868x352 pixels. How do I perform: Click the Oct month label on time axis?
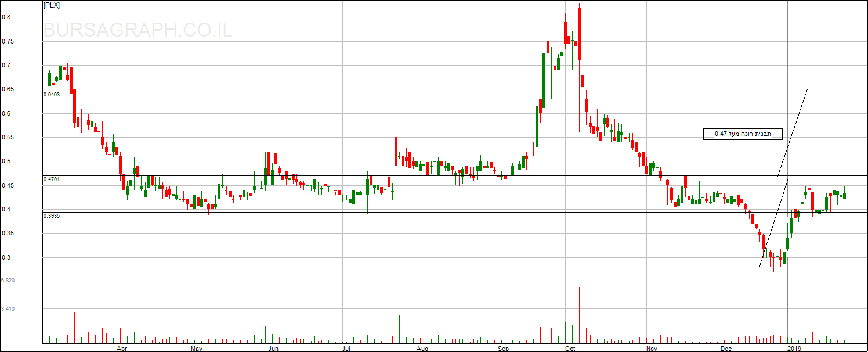[x=570, y=349]
